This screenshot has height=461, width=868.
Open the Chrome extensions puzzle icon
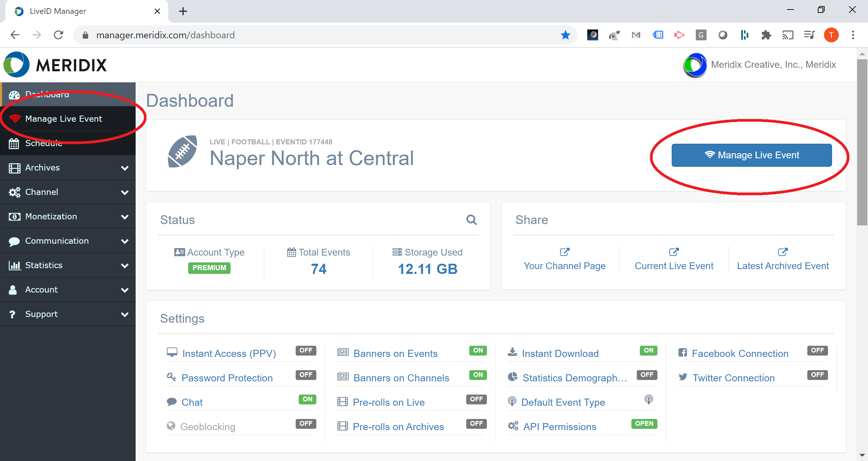766,35
